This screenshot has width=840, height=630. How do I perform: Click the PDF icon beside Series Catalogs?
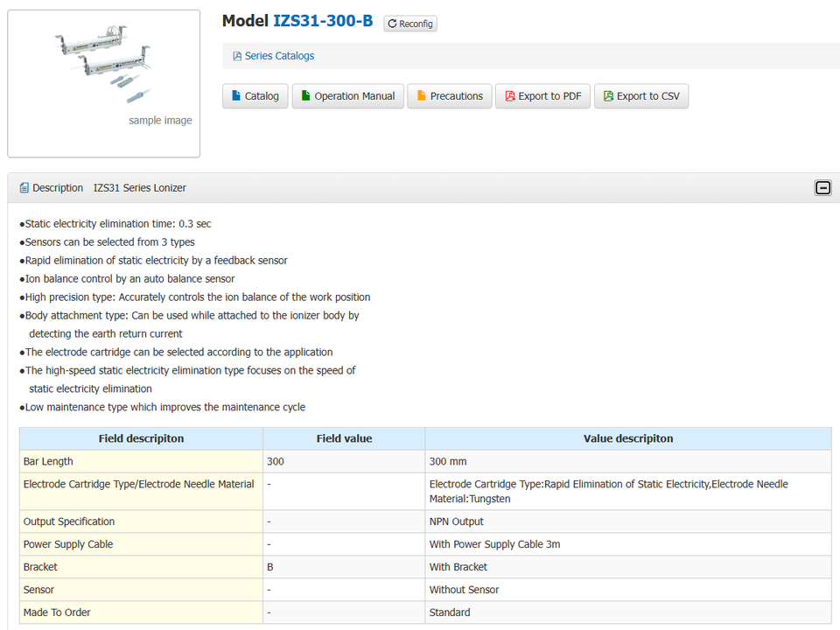(x=237, y=56)
